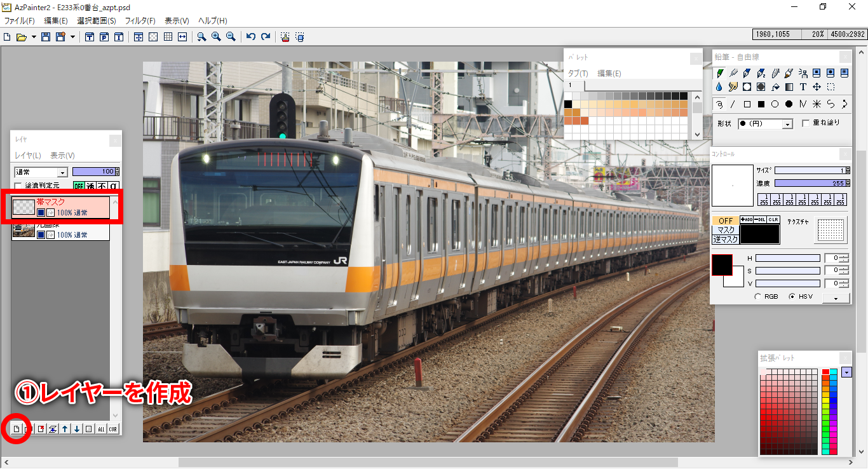The width and height of the screenshot is (868, 469).
Task: Select the RGB radio button
Action: click(757, 297)
